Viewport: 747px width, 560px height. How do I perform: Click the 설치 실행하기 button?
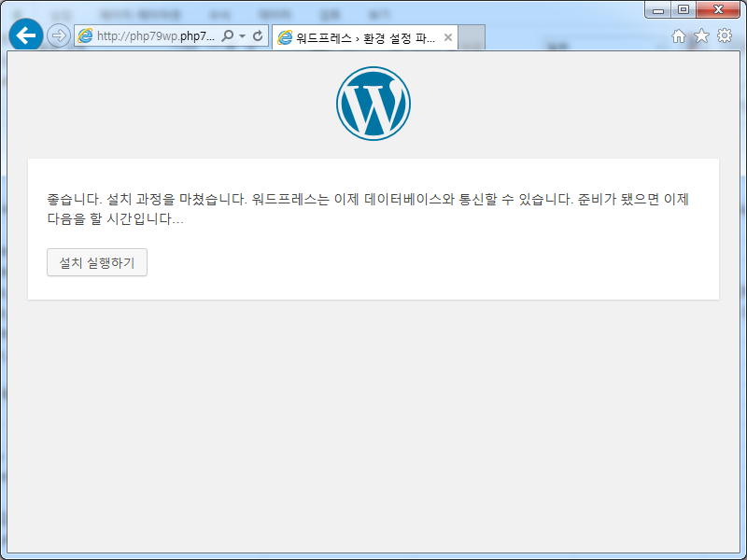pos(97,262)
